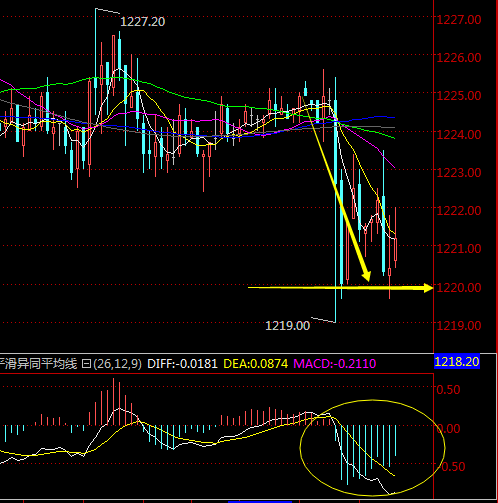The width and height of the screenshot is (498, 503).
Task: Open the MACD parameters (26,12,9)
Action: point(117,364)
